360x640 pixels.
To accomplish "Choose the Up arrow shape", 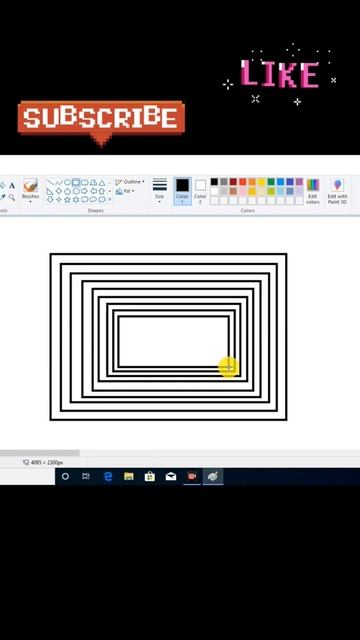I will [x=102, y=191].
